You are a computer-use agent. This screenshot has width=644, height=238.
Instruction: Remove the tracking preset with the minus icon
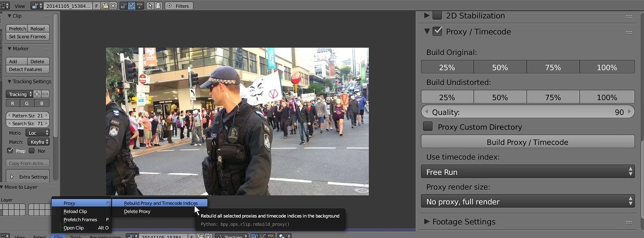[45, 94]
